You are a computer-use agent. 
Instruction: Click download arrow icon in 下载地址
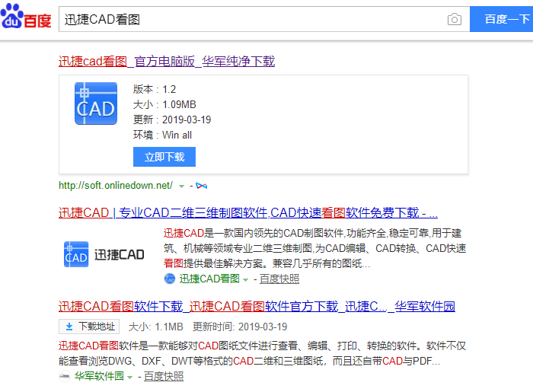point(69,327)
